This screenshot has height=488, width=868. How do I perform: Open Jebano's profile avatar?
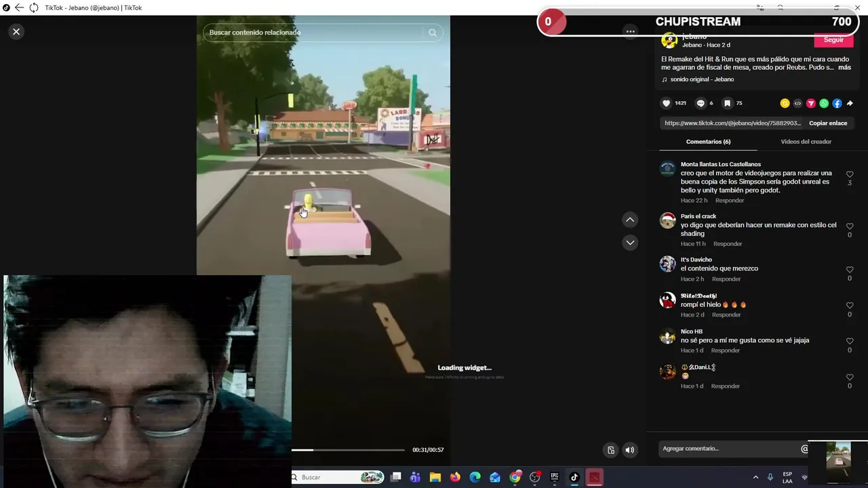(x=669, y=41)
